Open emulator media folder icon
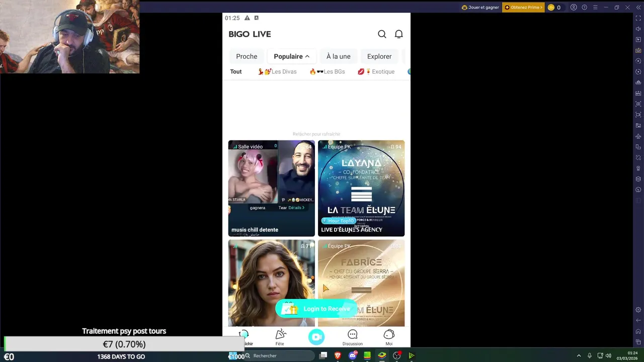 [638, 125]
